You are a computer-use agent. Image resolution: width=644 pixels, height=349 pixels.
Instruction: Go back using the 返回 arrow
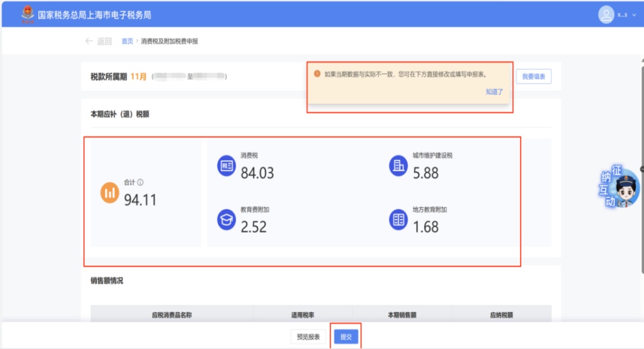tap(98, 41)
